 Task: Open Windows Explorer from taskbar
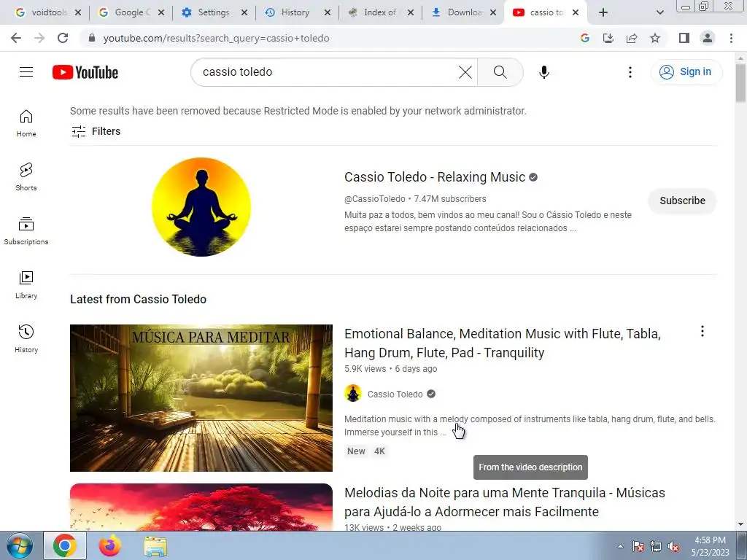tap(155, 545)
